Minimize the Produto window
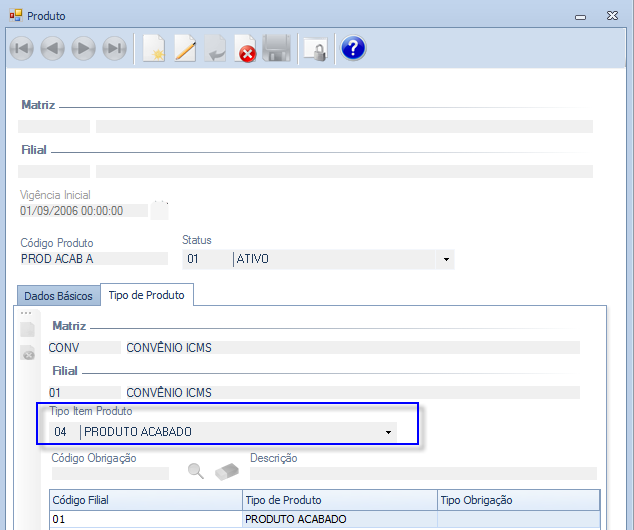 (581, 17)
